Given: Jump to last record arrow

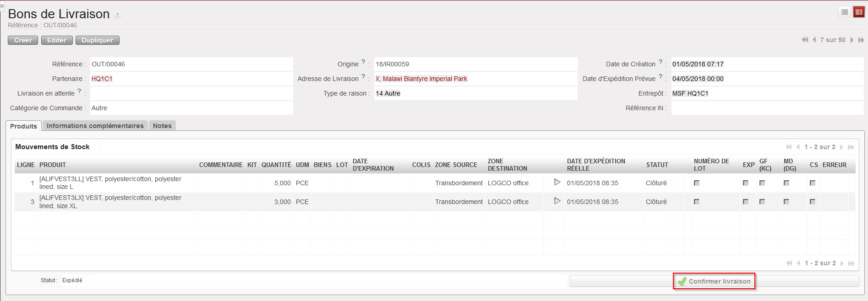Looking at the screenshot, I should tap(861, 40).
